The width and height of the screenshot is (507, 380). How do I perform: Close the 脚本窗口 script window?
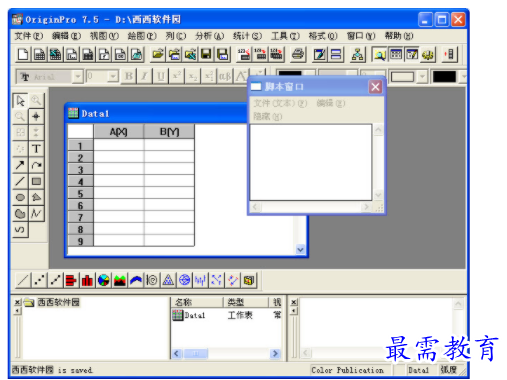(x=375, y=87)
